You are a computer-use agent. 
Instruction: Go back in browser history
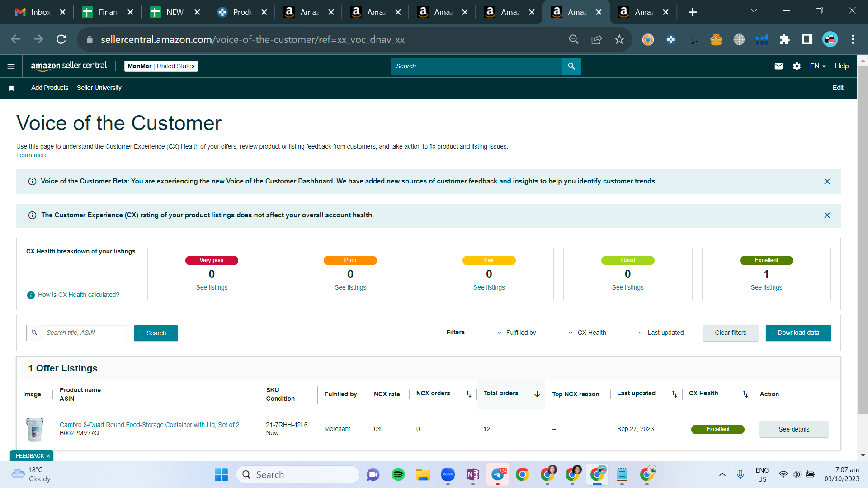pyautogui.click(x=16, y=39)
